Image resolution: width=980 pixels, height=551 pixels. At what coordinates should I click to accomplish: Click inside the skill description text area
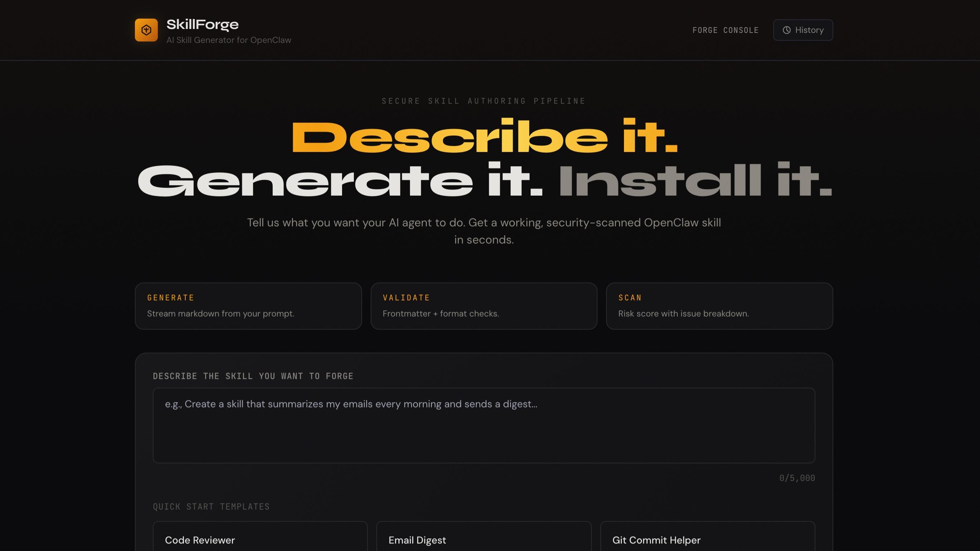(x=484, y=425)
